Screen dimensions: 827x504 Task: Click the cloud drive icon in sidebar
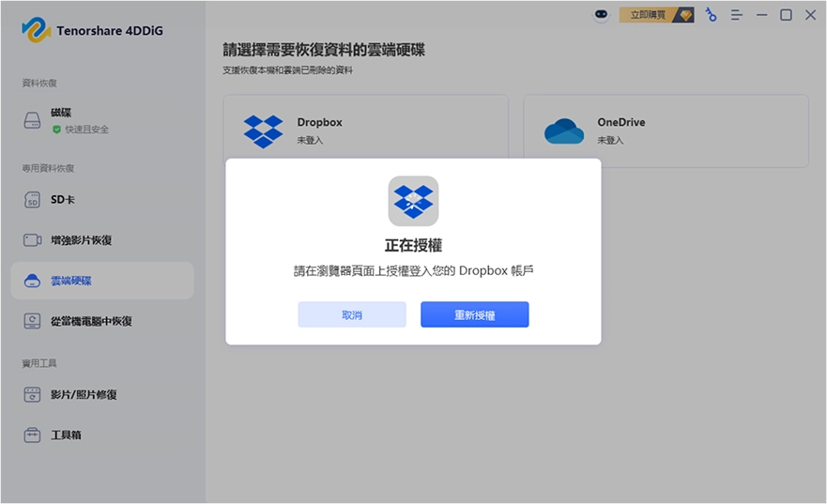tap(32, 281)
